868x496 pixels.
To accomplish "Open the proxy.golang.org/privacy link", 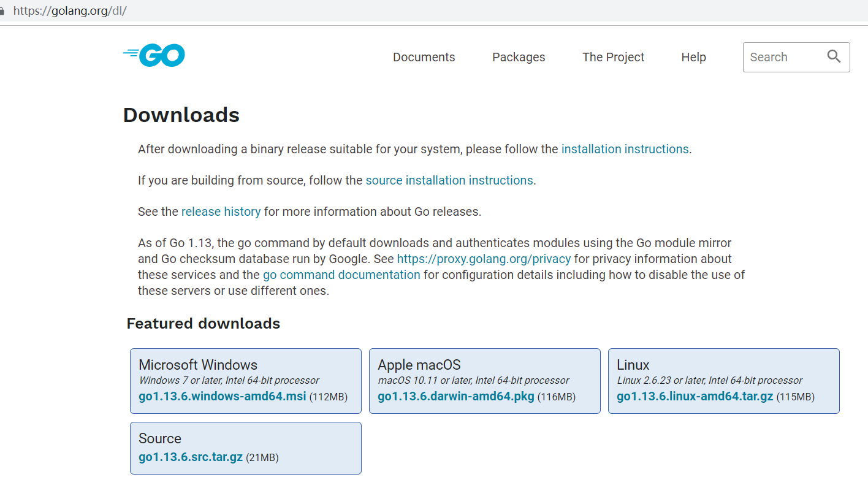I will click(x=484, y=259).
